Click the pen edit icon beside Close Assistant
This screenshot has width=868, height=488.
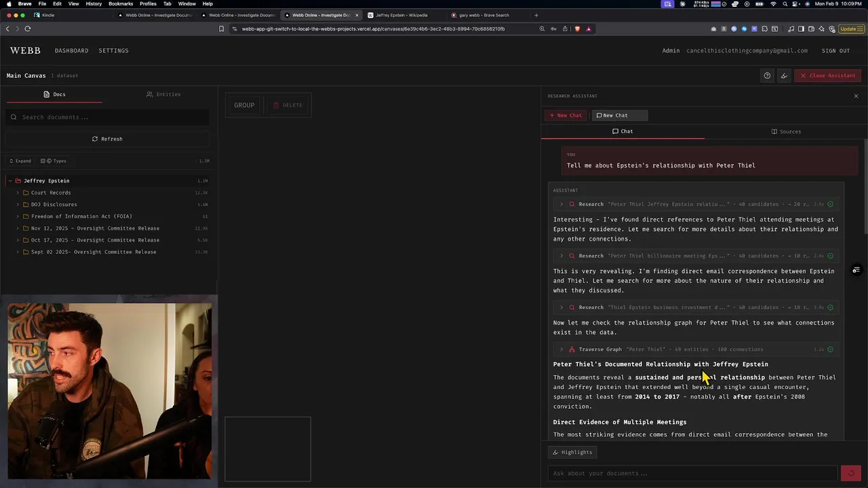point(784,75)
